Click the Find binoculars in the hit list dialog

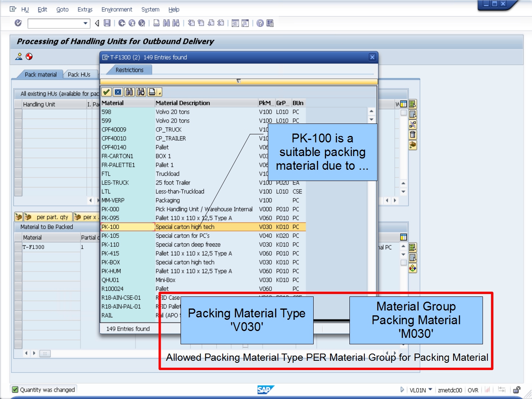click(x=129, y=92)
